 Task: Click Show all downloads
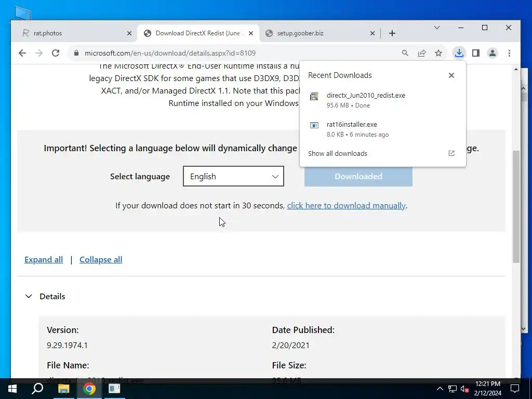pos(338,153)
